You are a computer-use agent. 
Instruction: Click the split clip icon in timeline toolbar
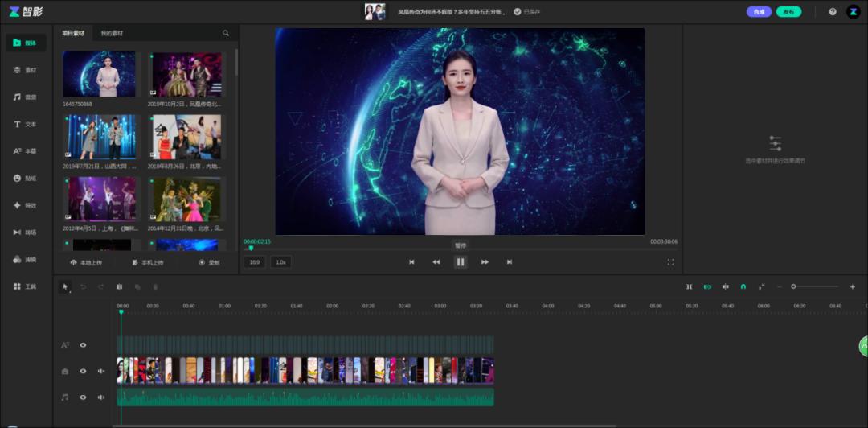[119, 286]
